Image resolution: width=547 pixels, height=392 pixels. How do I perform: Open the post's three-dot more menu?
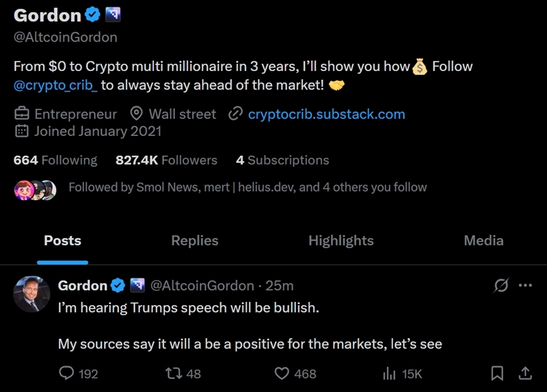coord(525,285)
